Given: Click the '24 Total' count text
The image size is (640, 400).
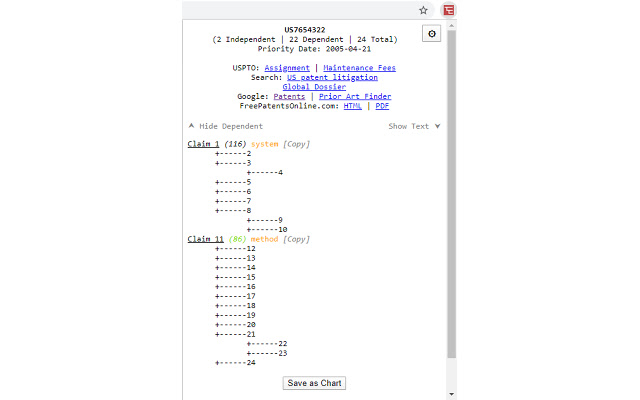Looking at the screenshot, I should [375, 40].
